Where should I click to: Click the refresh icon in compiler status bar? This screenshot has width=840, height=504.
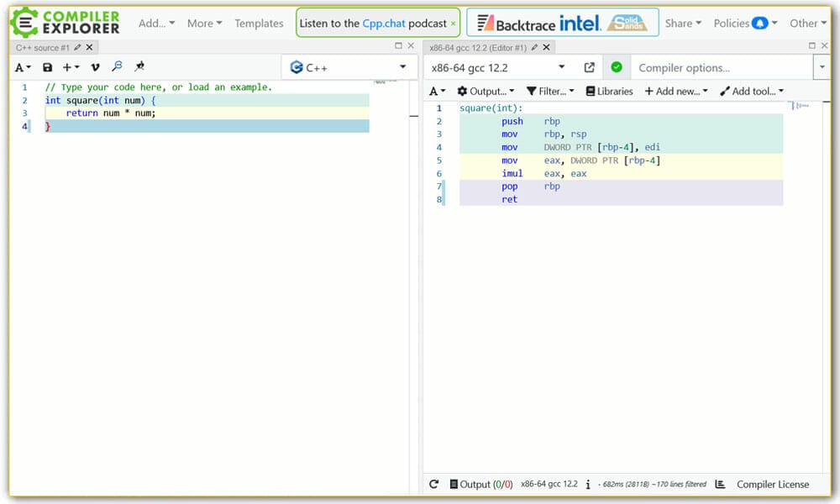point(434,484)
